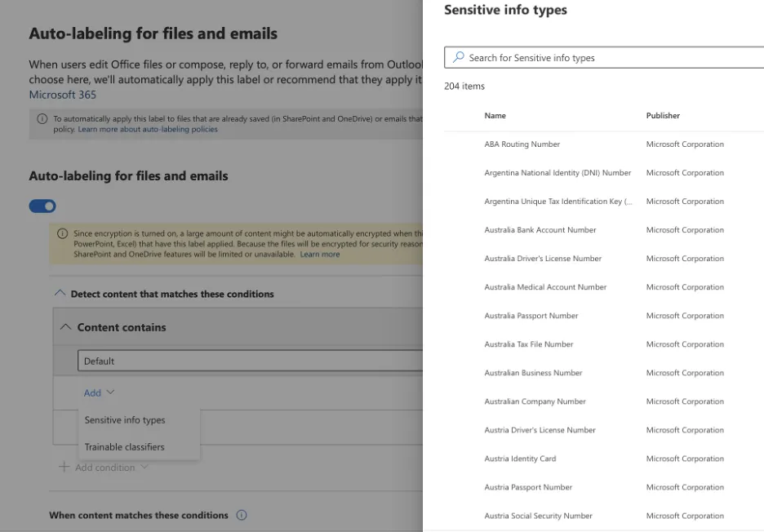This screenshot has width=764, height=532.
Task: Open the Learn more link in the encryption warning
Action: [320, 255]
